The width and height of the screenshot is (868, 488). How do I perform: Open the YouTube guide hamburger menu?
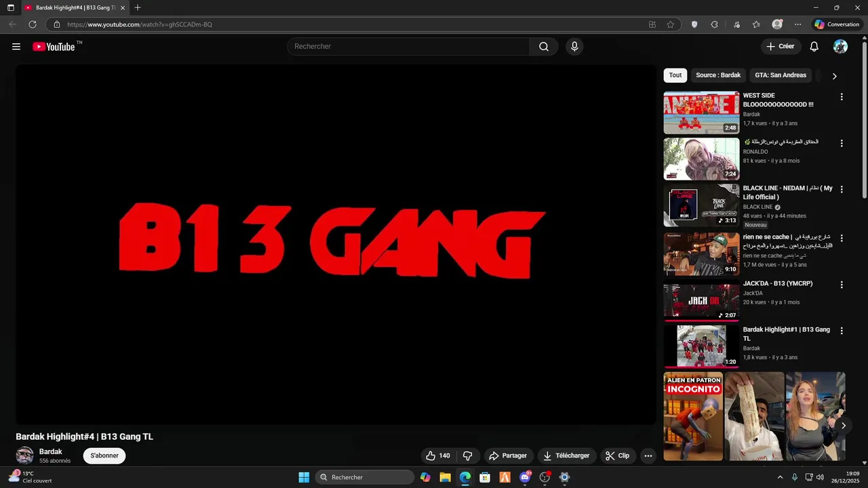coord(16,47)
